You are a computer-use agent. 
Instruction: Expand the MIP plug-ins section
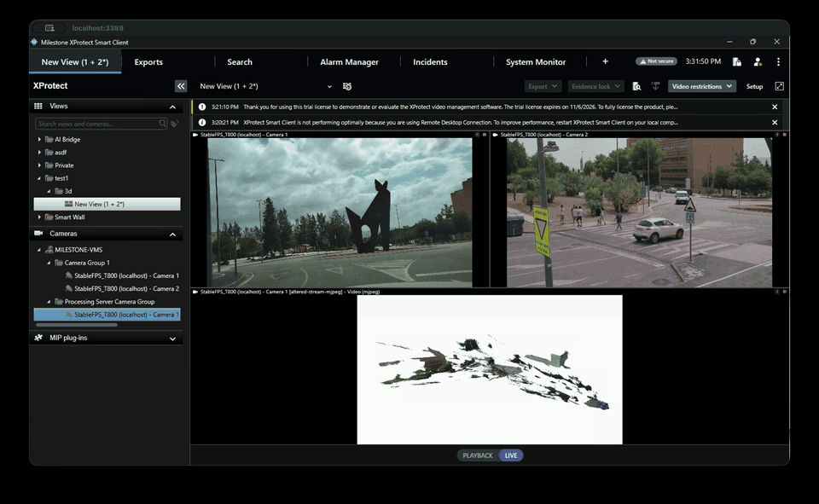click(x=172, y=339)
